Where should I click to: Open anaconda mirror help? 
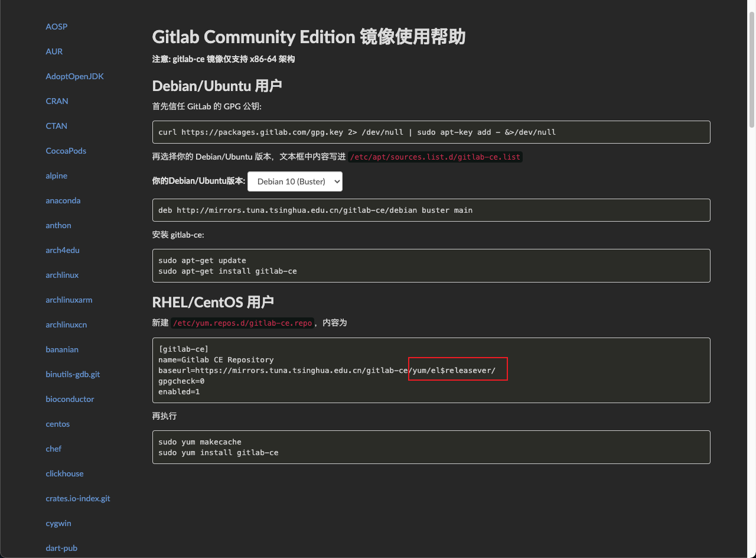tap(63, 200)
